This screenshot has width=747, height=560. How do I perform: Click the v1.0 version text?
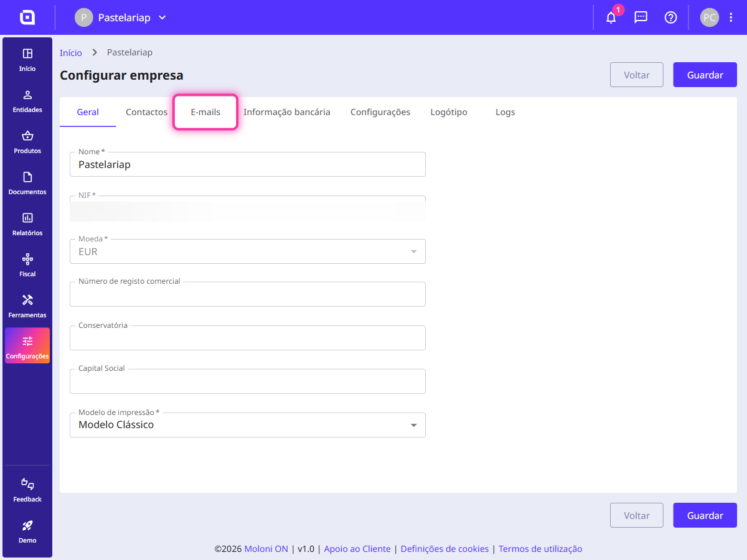tap(306, 549)
